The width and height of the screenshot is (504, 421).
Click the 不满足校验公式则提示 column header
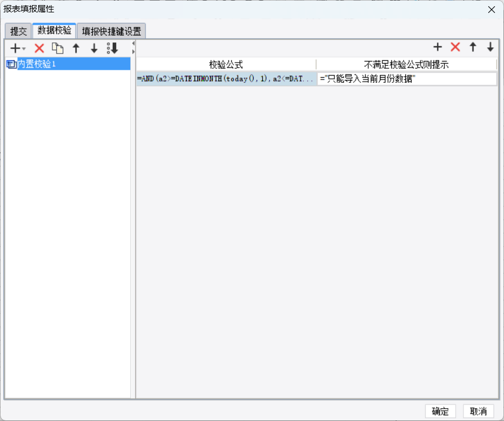(x=406, y=64)
